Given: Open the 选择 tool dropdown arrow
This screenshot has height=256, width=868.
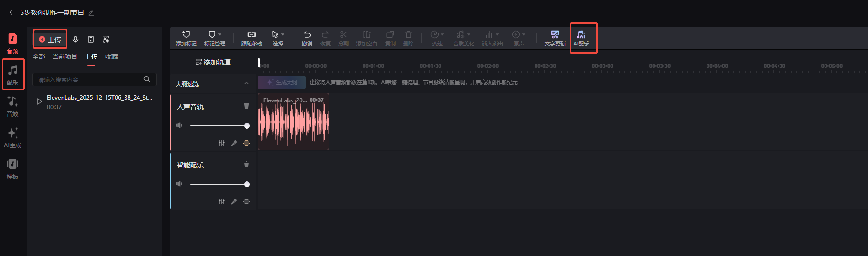Looking at the screenshot, I should [283, 34].
